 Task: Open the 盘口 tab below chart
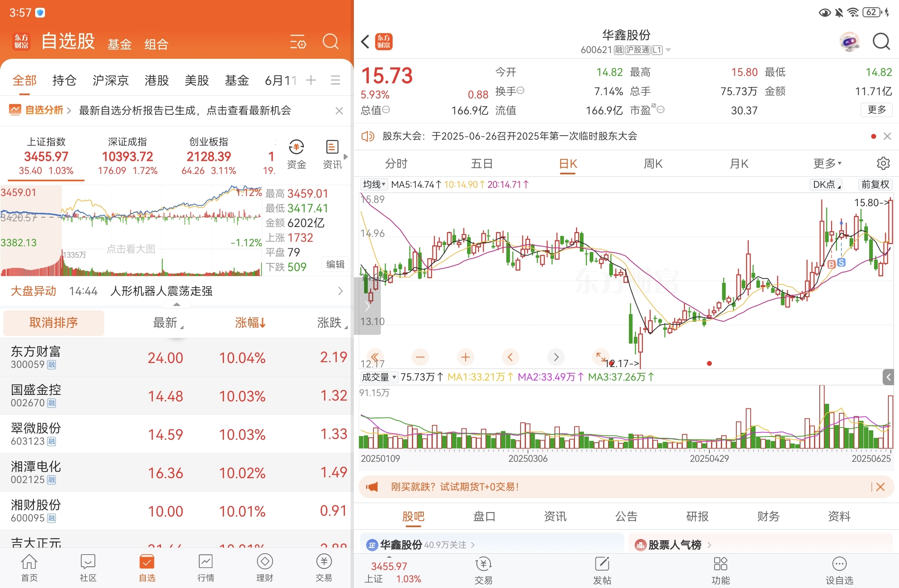484,517
